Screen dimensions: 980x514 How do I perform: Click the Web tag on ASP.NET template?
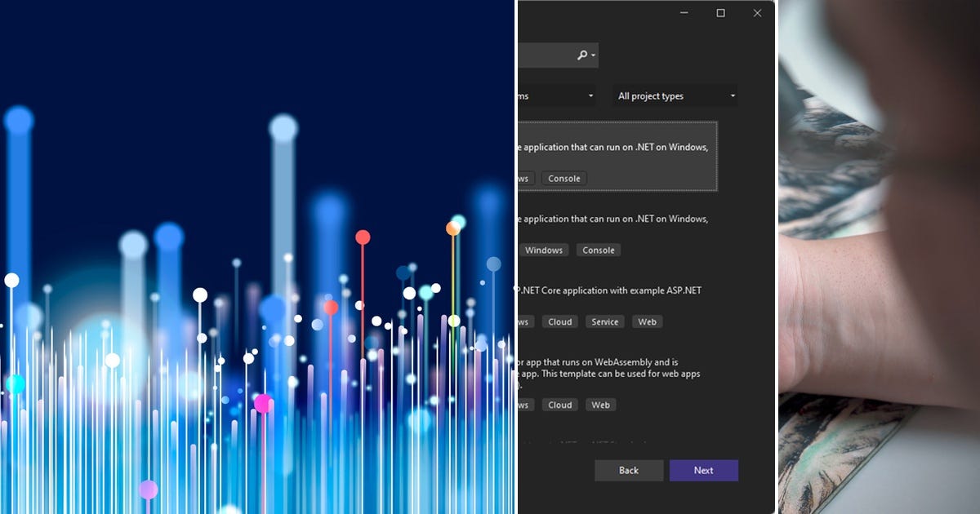[647, 321]
